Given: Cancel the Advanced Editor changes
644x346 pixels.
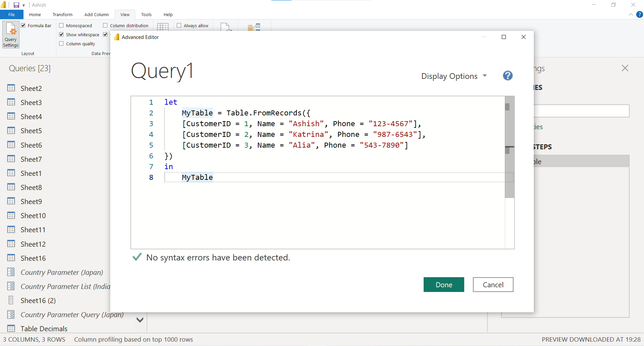Looking at the screenshot, I should click(x=493, y=284).
